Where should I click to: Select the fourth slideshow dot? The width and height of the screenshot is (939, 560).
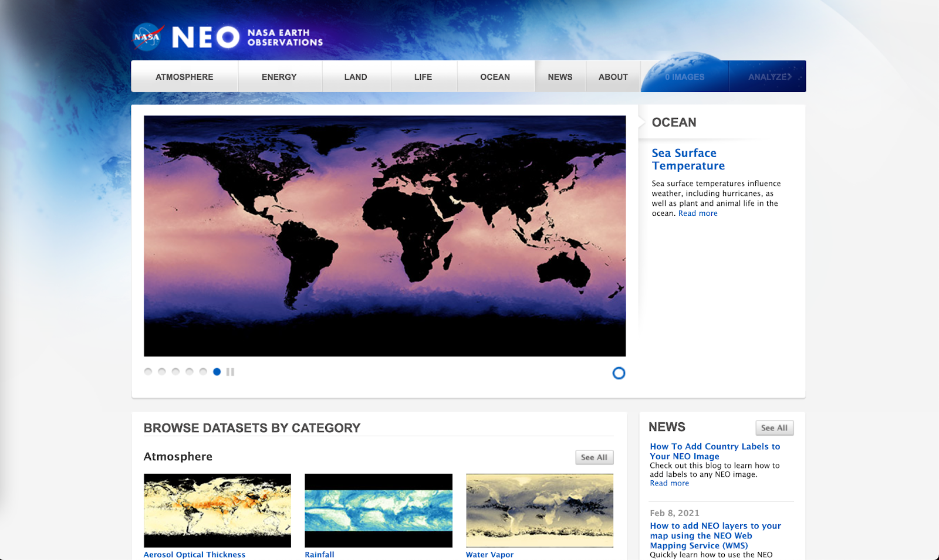pos(189,372)
